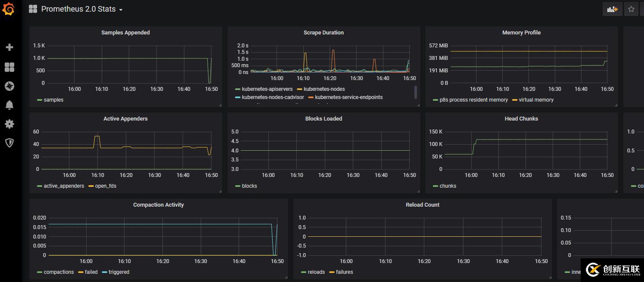
Task: Open the Samples Appended panel title menu
Action: click(x=125, y=33)
